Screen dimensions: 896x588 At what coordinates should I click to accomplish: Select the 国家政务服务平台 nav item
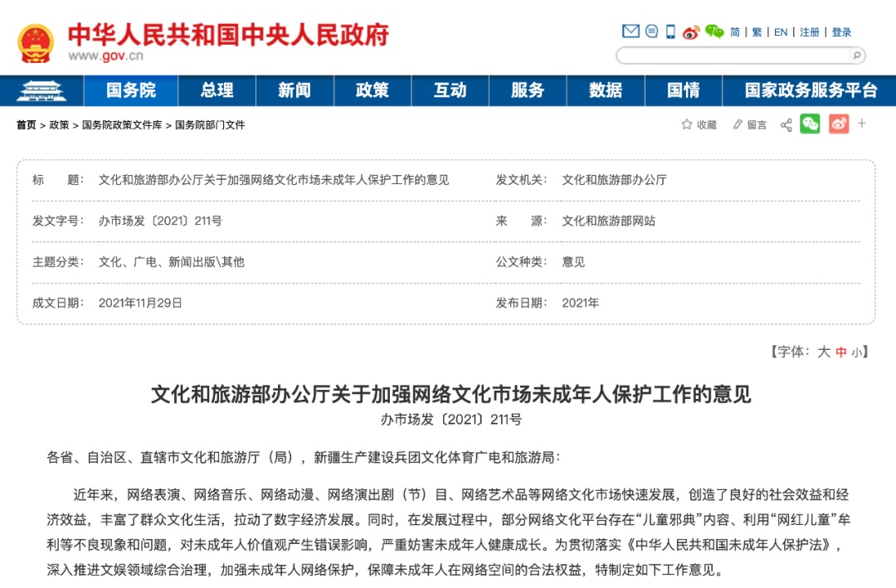[810, 90]
